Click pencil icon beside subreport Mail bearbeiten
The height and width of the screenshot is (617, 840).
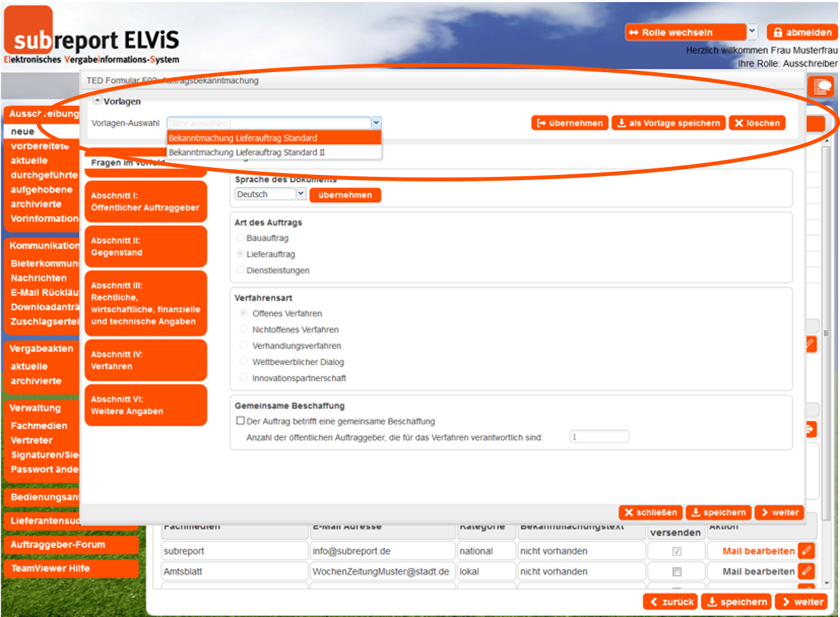(x=806, y=551)
